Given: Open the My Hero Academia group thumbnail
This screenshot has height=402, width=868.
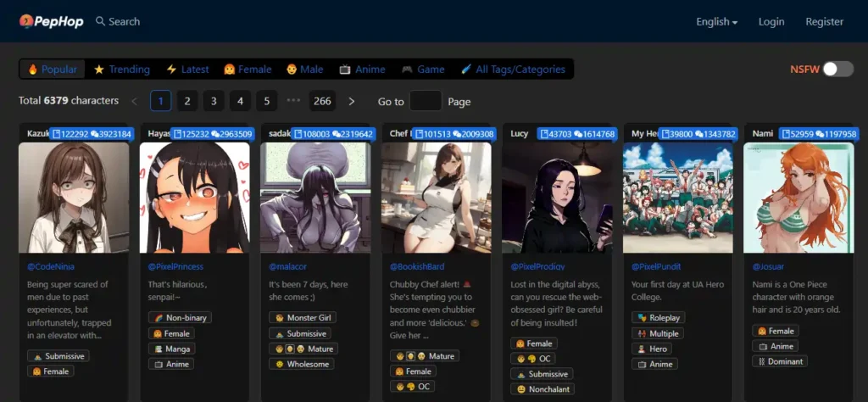Looking at the screenshot, I should 677,198.
